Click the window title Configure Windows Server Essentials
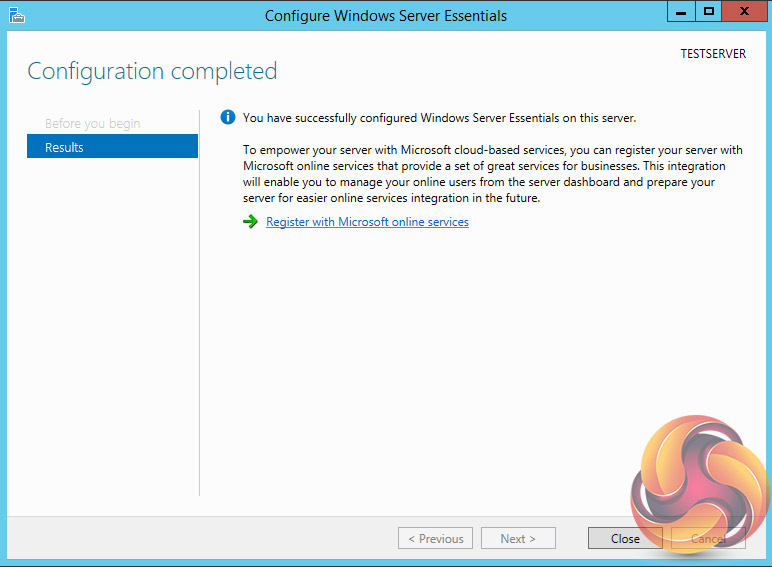 click(386, 16)
